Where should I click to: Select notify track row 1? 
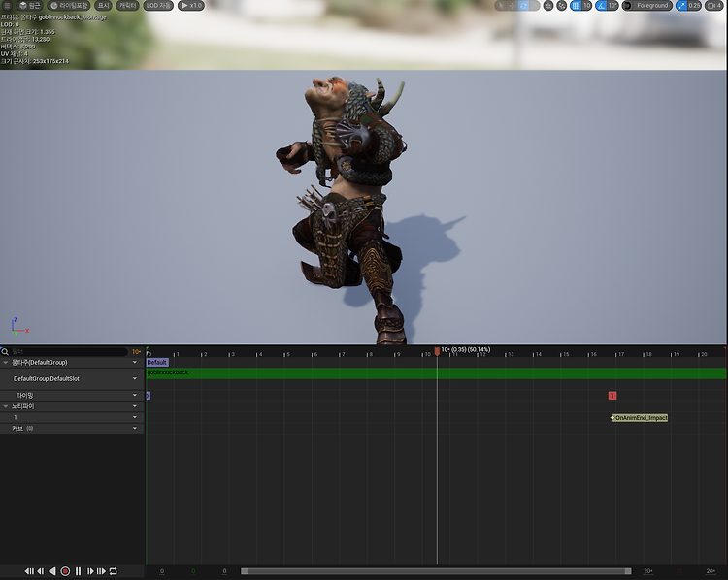click(72, 417)
